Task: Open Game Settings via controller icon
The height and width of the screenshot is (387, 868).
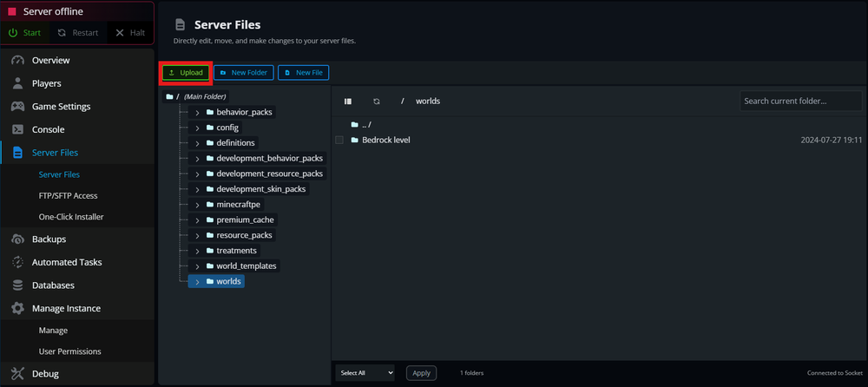Action: [17, 107]
